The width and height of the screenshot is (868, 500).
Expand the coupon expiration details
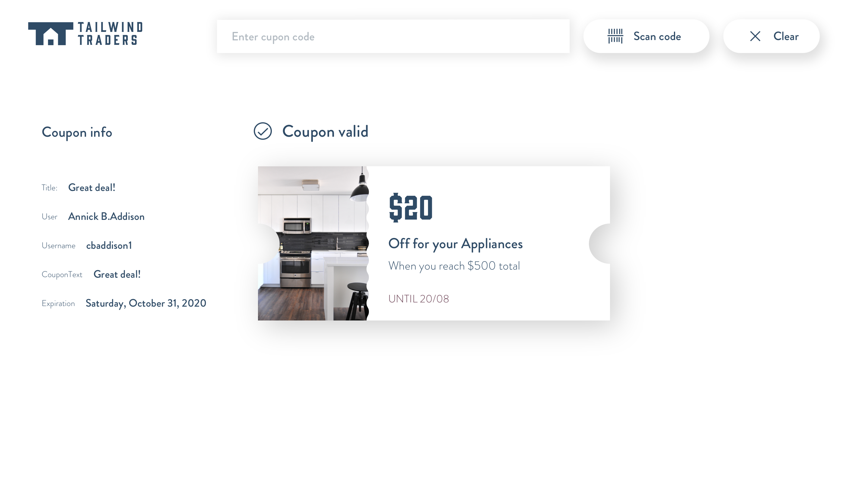(x=146, y=303)
